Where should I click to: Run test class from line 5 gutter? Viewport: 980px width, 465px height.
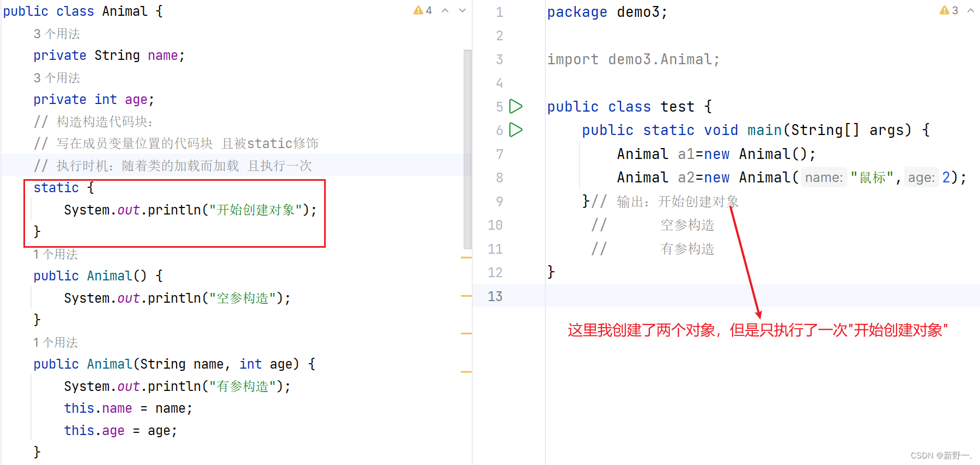(515, 106)
